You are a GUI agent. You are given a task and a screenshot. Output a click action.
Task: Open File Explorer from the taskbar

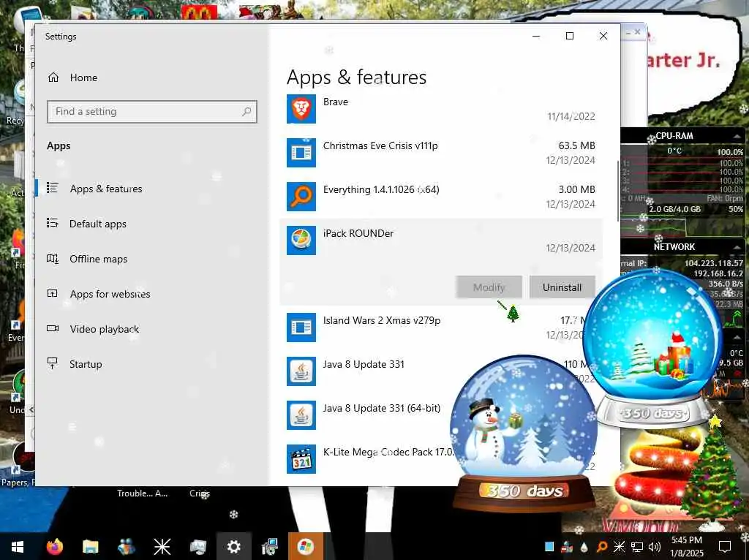click(90, 547)
